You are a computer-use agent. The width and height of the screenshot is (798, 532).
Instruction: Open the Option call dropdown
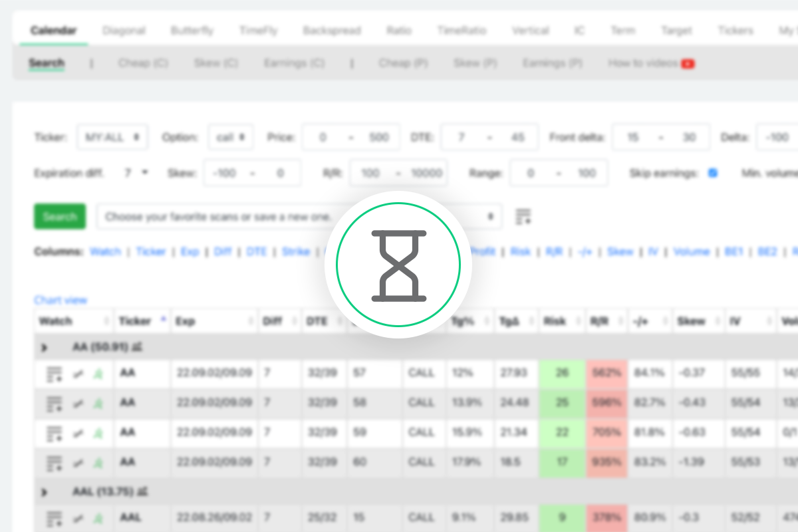[231, 137]
